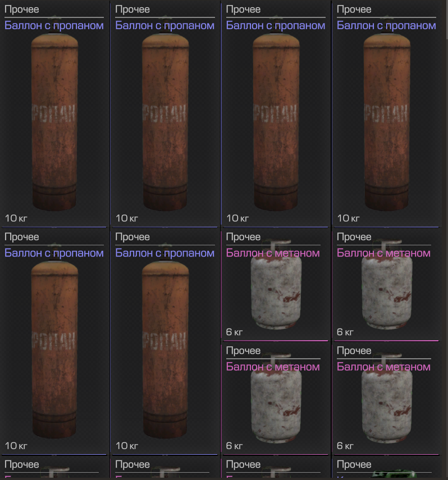Viewport: 448px width, 480px height.
Task: Select lower-right methane tank item
Action: click(386, 398)
